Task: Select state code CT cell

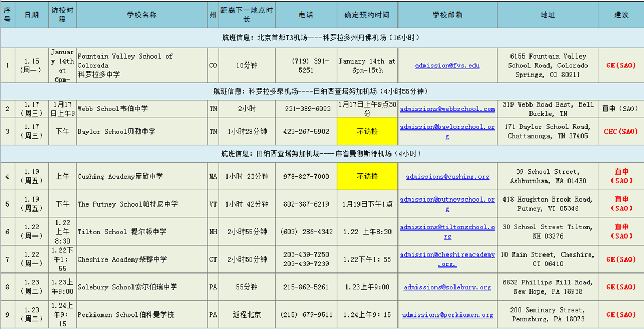Action: tap(213, 259)
